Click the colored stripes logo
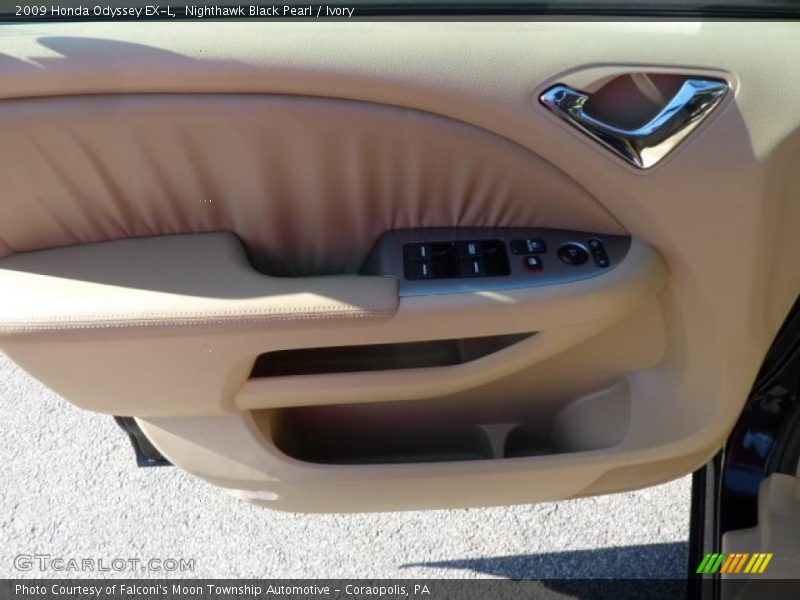 pos(734,563)
